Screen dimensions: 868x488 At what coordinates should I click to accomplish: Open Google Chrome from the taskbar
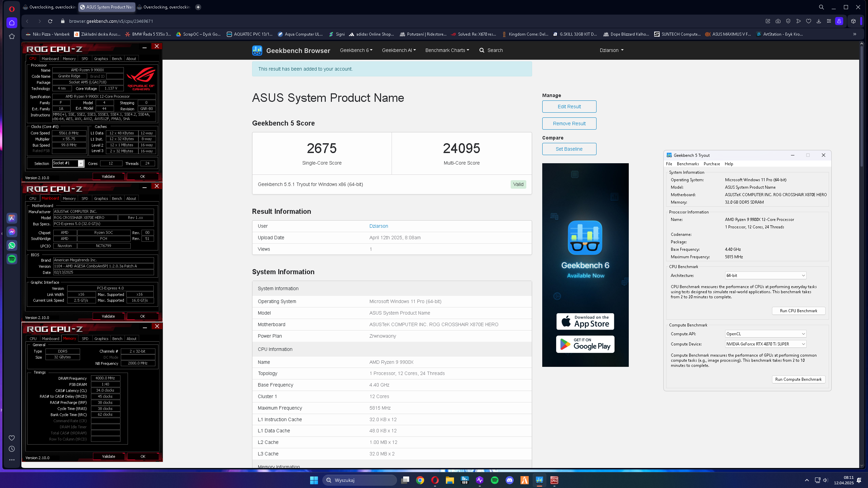click(x=420, y=480)
